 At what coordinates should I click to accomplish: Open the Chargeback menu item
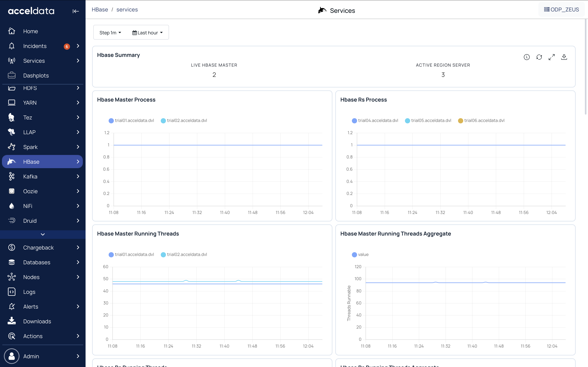tap(38, 248)
